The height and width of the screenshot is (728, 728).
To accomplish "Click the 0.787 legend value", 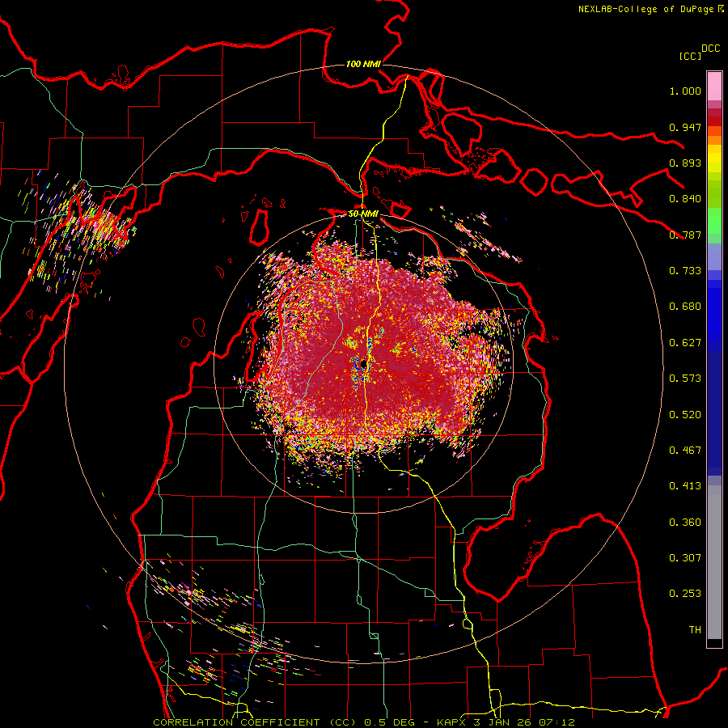I will click(685, 235).
